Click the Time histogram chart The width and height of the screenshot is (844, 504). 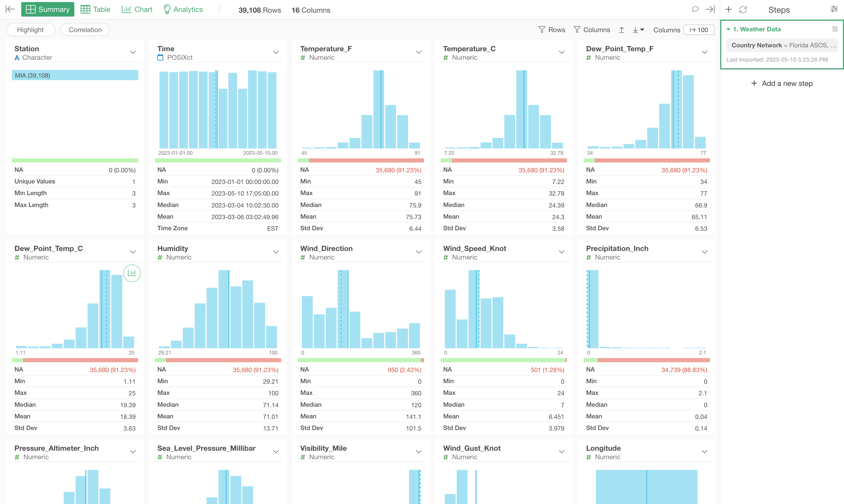[x=218, y=109]
